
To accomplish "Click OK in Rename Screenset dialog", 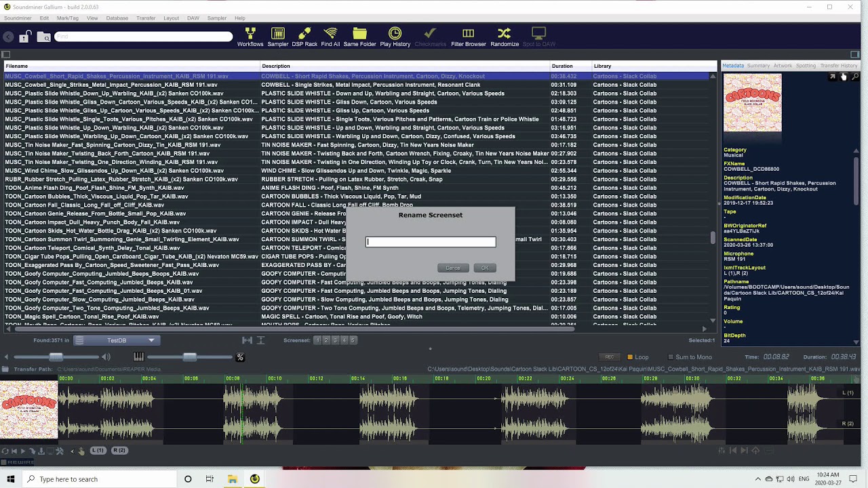I will click(485, 268).
